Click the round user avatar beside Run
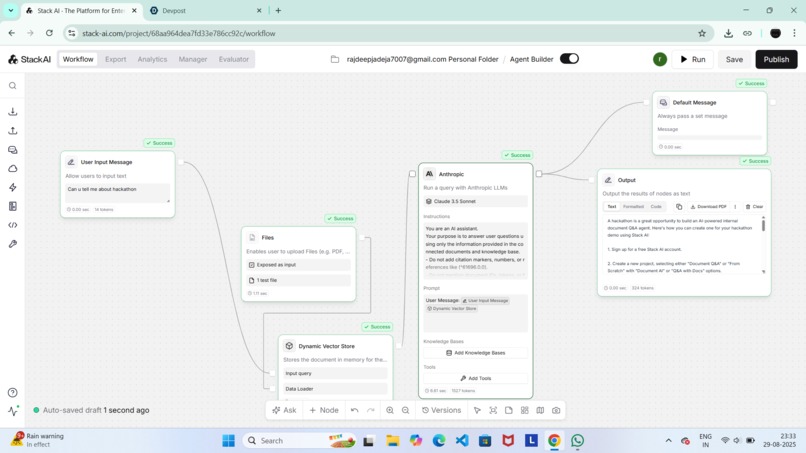The height and width of the screenshot is (453, 806). pyautogui.click(x=660, y=59)
